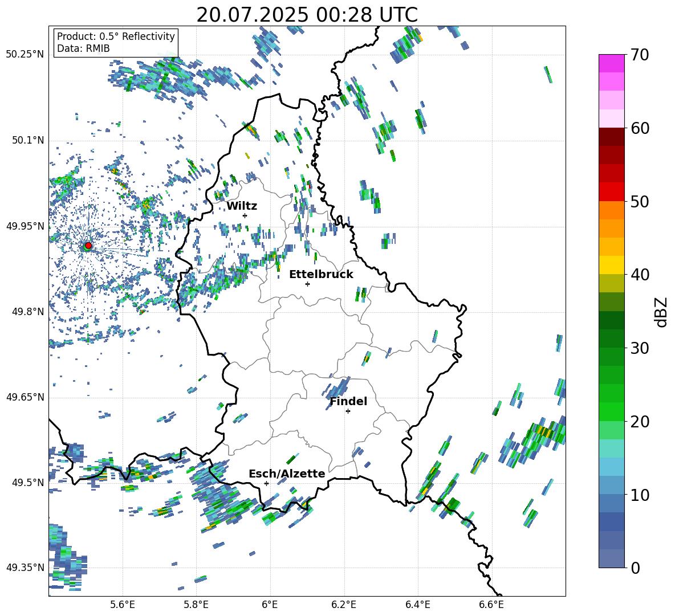Click the bright green colorbar swatch above 20
Viewport: 675px width, 616px height.
[x=611, y=411]
